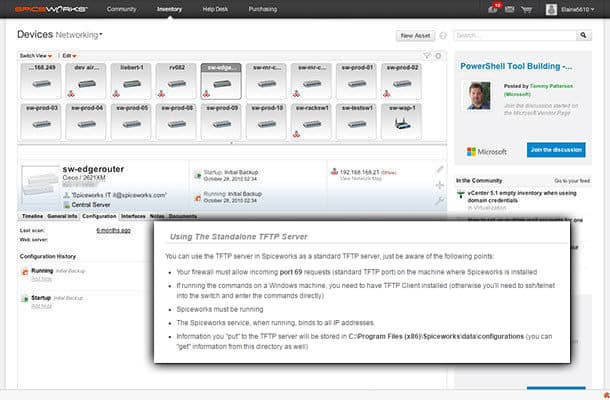610x400 pixels.
Task: Switch to the Configuration tab
Action: tap(99, 216)
